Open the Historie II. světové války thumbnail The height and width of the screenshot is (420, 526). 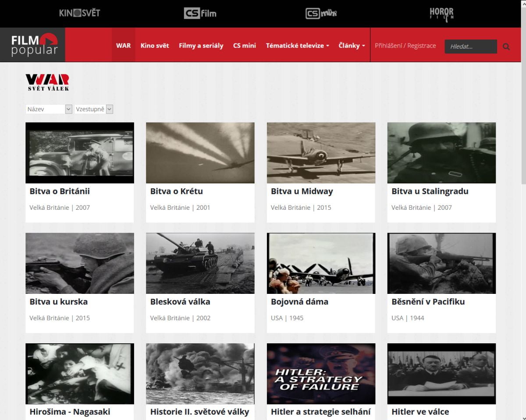coord(200,374)
